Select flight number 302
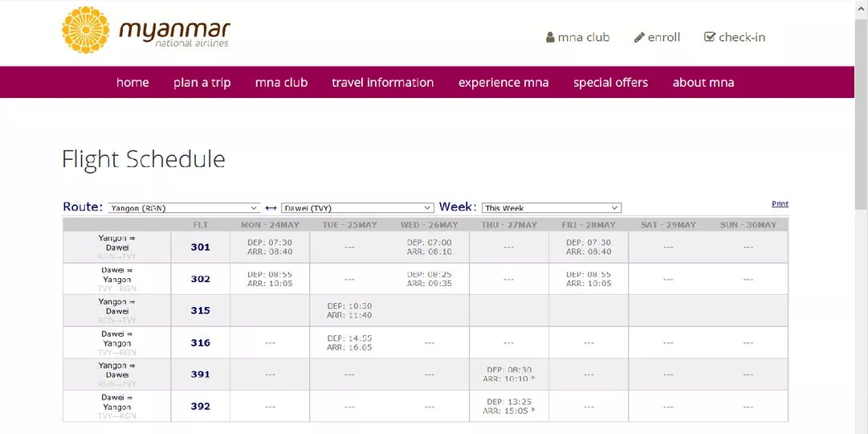 201,279
